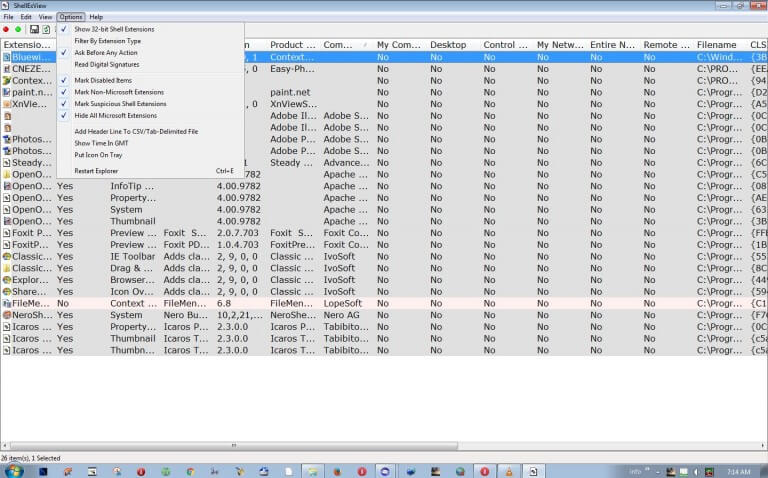Click the green Enable Selected Items toolbar icon
768x478 pixels.
pyautogui.click(x=18, y=29)
